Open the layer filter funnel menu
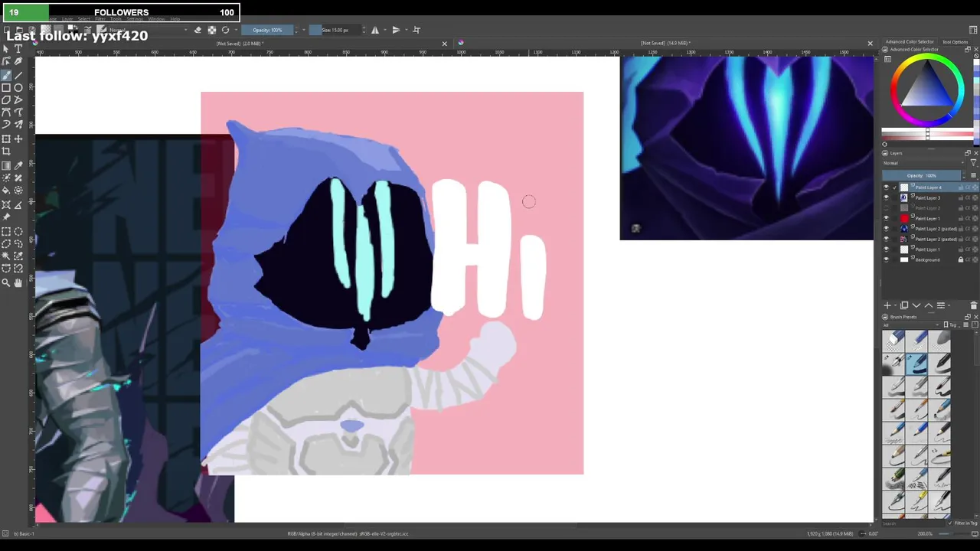Screen dimensions: 980x551 (x=973, y=163)
